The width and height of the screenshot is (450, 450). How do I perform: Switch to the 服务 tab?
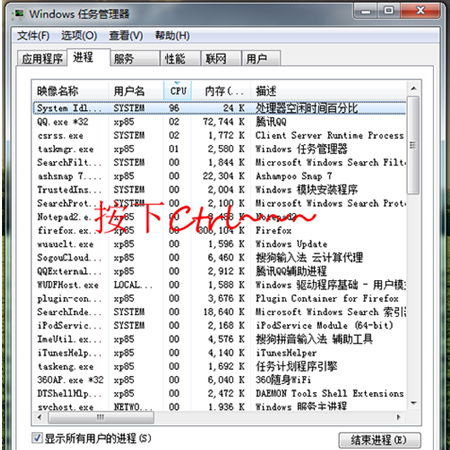coord(135,59)
